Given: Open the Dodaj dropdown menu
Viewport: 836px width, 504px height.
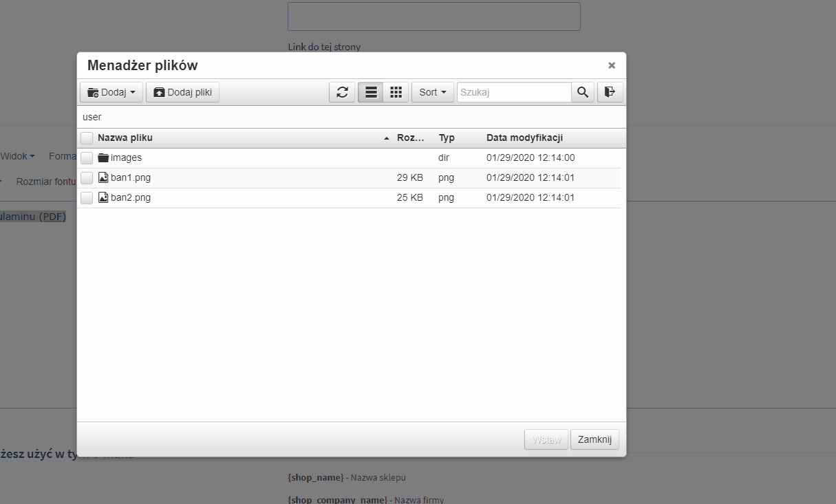Looking at the screenshot, I should 111,92.
